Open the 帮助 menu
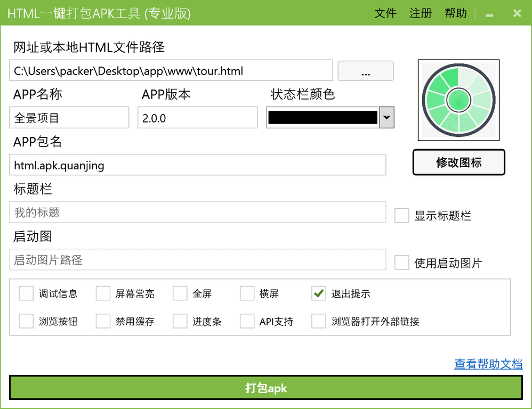 pyautogui.click(x=455, y=13)
